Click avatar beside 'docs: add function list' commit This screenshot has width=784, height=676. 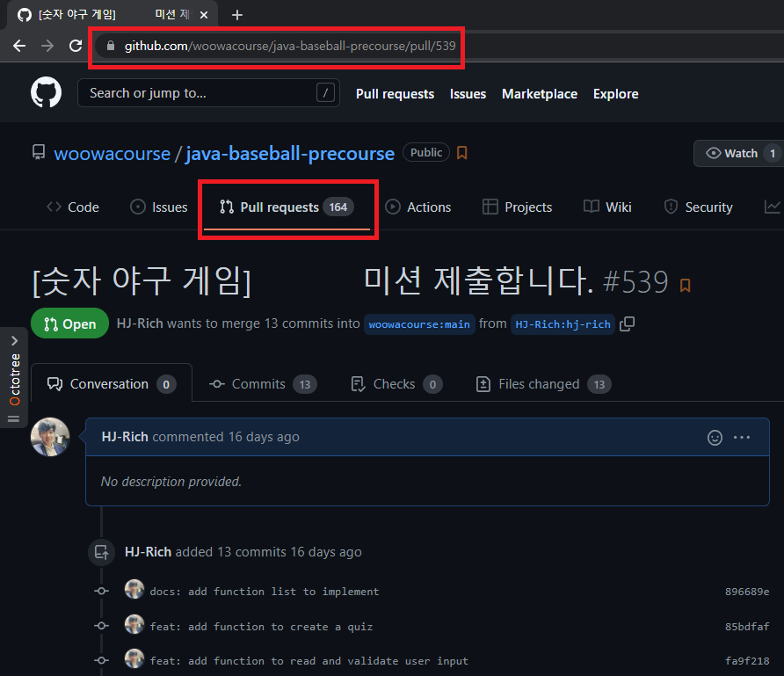point(134,589)
